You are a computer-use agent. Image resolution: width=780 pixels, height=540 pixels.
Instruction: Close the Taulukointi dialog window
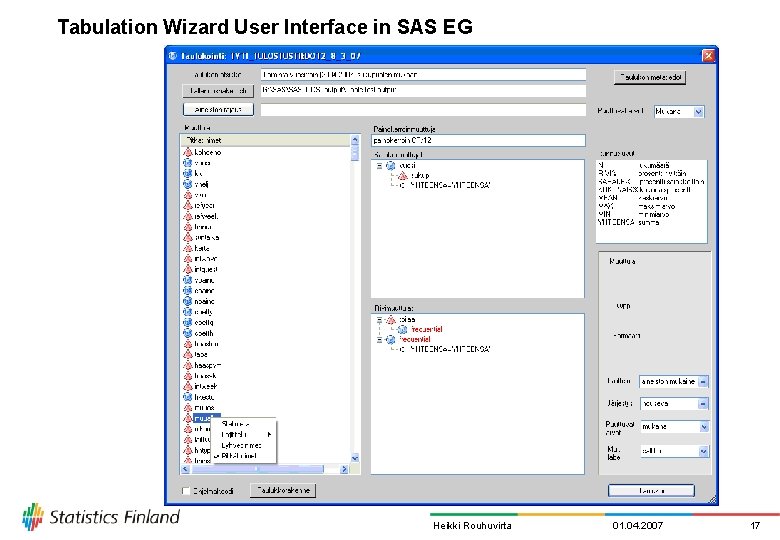click(708, 55)
